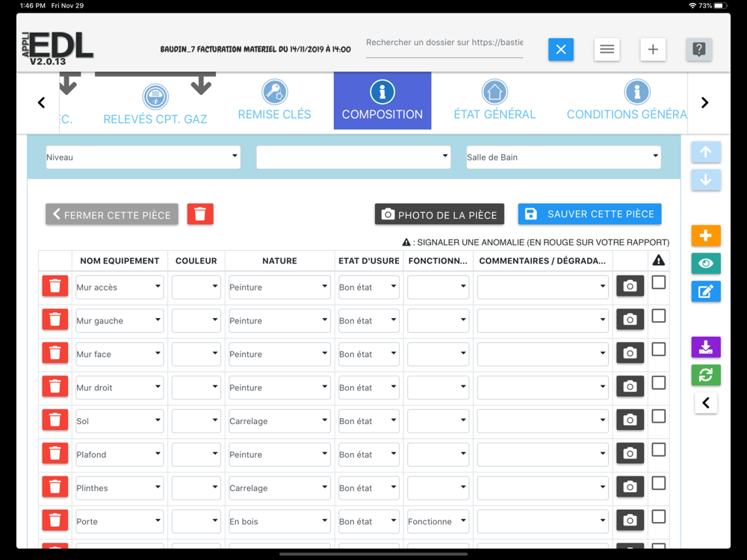Click the help question mark icon

[x=699, y=49]
